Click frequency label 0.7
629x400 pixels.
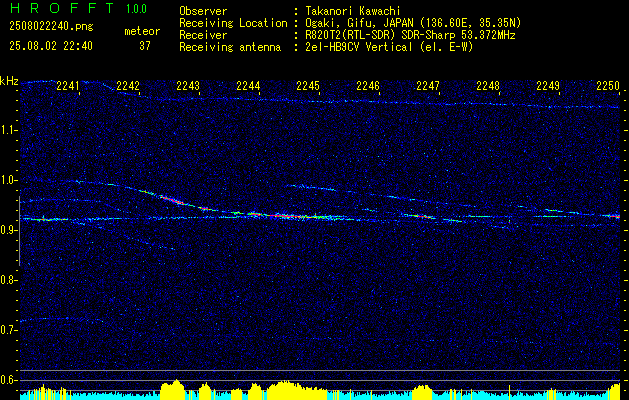[9, 330]
